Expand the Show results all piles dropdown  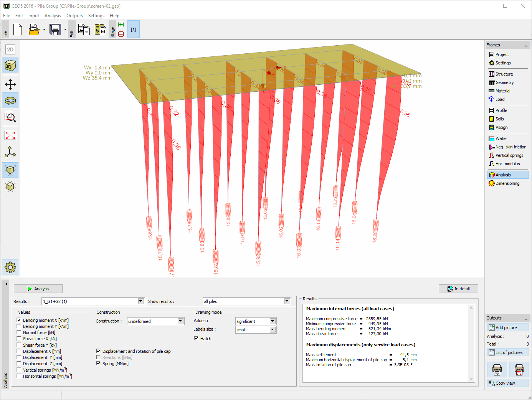tap(287, 301)
